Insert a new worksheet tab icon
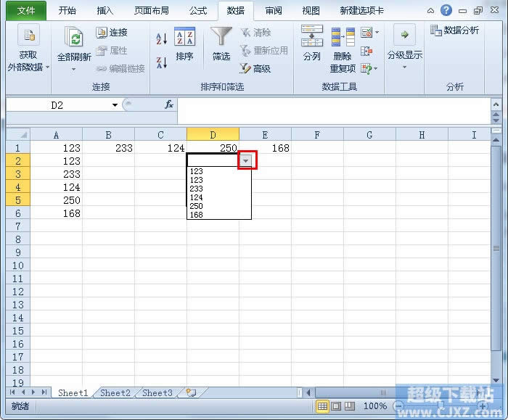This screenshot has height=420, width=508. (x=191, y=393)
